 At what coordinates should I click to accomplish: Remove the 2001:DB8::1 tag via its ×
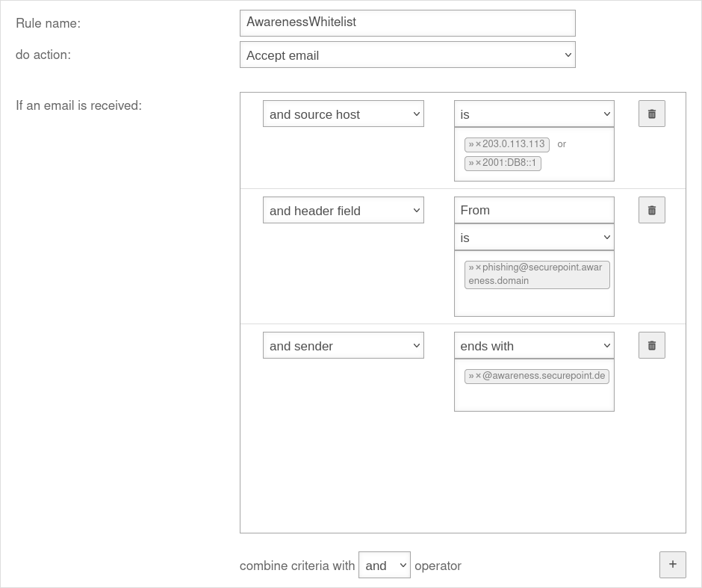click(478, 163)
